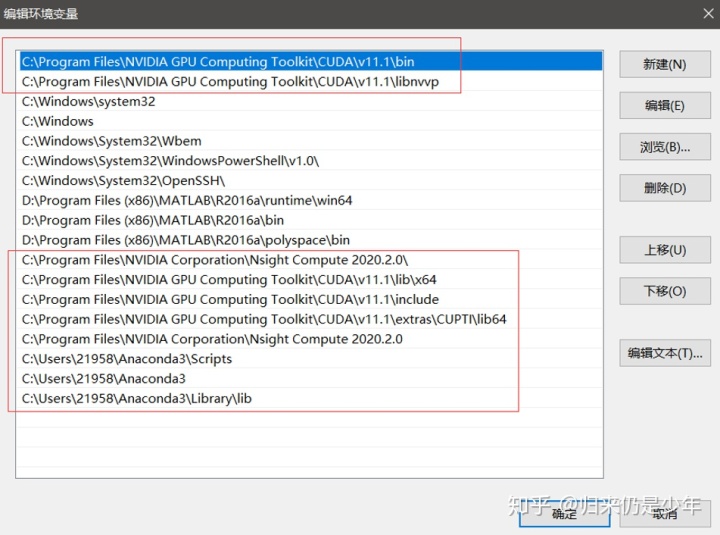Open the 浏览(B)... browse button

point(664,147)
